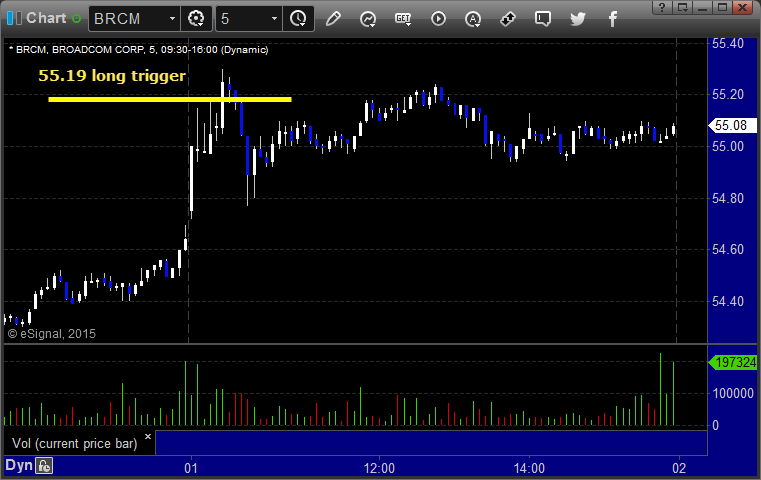Click the 02 date marker on time axis
761x480 pixels.
click(679, 468)
